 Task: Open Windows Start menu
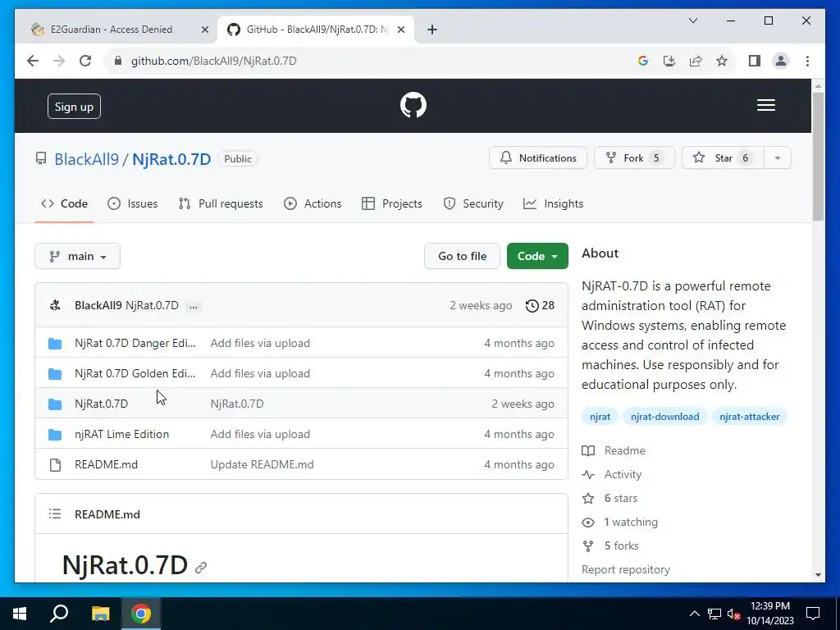pos(20,614)
